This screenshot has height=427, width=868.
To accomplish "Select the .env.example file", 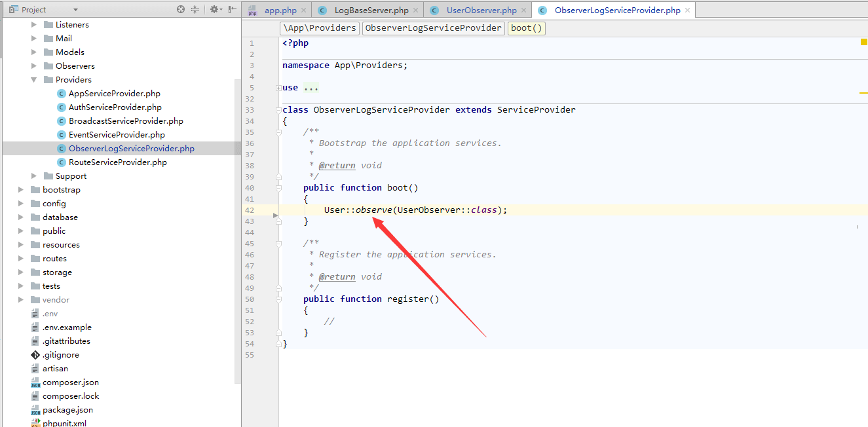I will point(67,327).
